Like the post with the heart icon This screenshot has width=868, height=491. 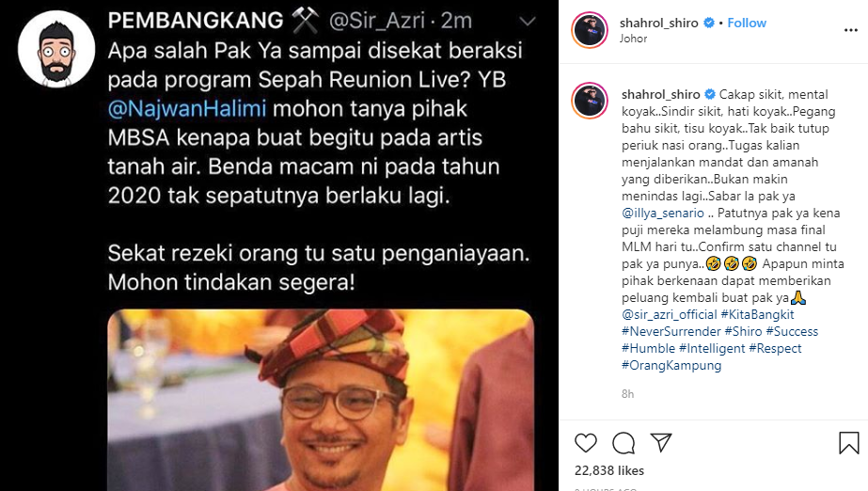pyautogui.click(x=586, y=443)
